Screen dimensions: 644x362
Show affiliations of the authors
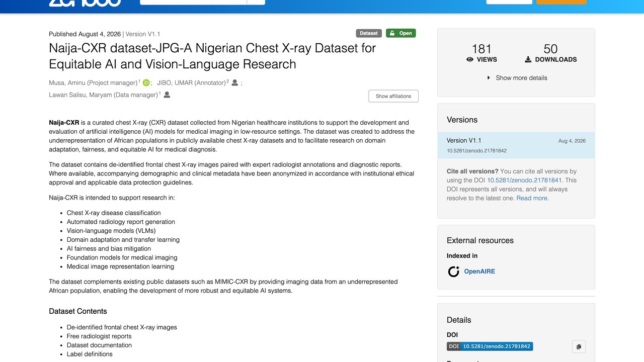point(393,96)
